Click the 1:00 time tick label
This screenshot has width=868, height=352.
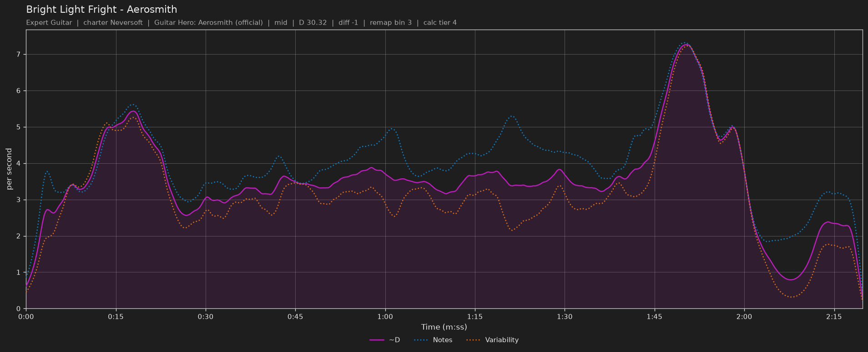[385, 317]
